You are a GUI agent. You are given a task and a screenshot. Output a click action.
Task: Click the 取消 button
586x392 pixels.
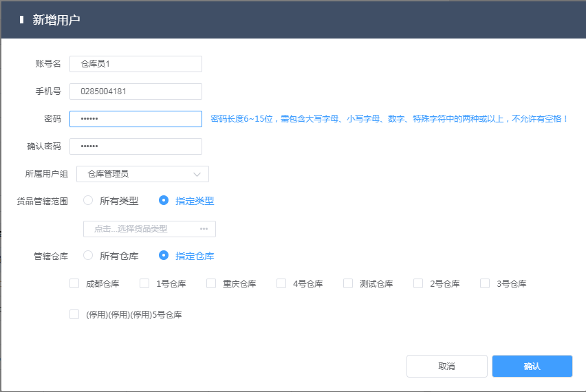click(447, 367)
